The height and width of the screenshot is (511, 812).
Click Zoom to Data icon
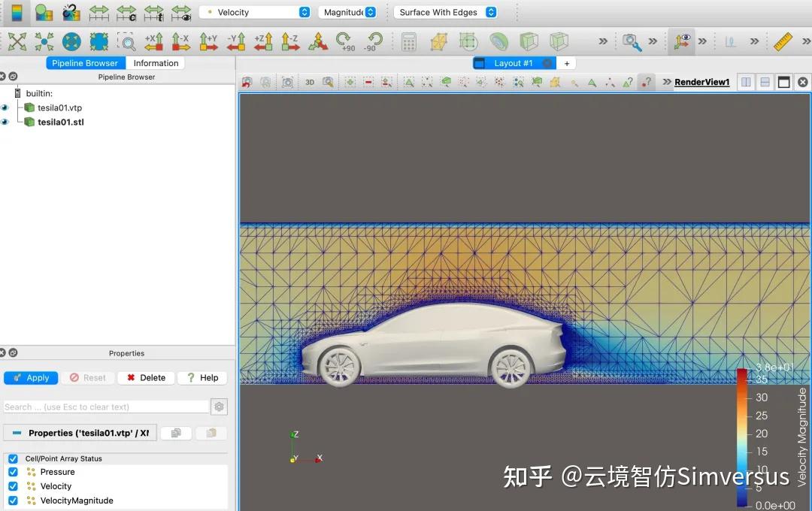[x=44, y=41]
